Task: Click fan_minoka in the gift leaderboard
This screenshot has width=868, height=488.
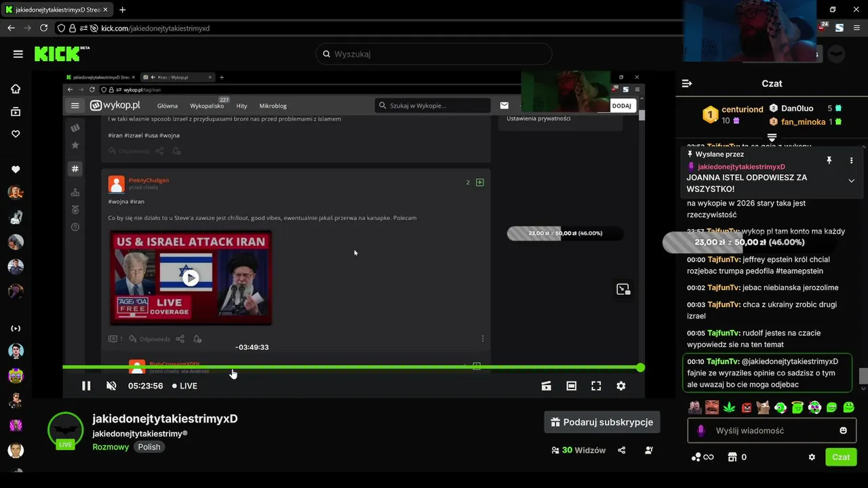Action: tap(803, 122)
